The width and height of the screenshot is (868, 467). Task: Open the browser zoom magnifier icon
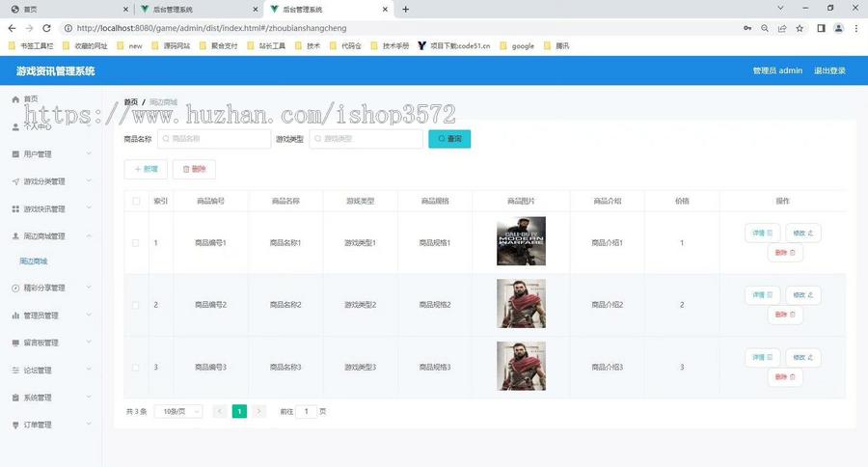(765, 28)
